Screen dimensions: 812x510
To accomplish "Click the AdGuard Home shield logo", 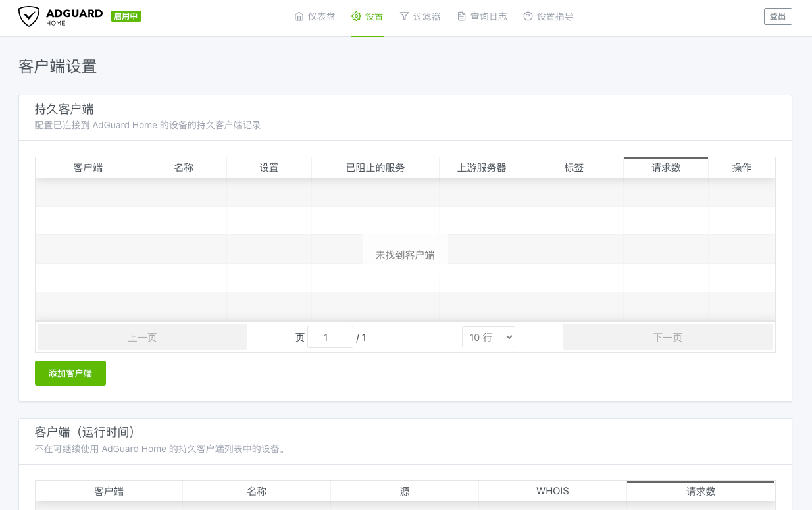I will pos(28,15).
